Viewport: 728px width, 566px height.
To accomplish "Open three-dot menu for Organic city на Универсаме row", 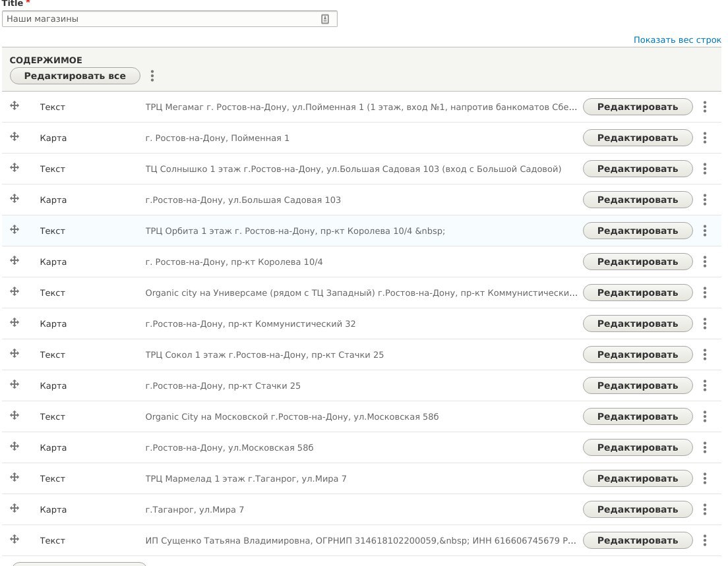I will pyautogui.click(x=705, y=293).
